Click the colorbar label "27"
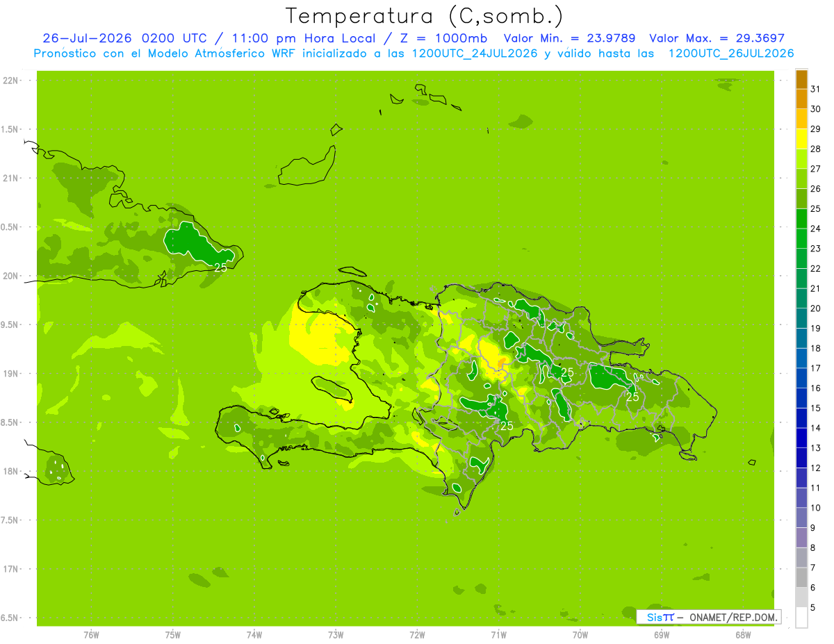 click(x=816, y=169)
